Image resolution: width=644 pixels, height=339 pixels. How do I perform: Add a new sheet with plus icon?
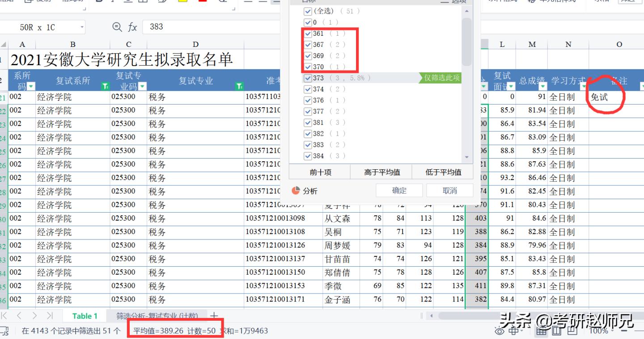click(x=214, y=316)
